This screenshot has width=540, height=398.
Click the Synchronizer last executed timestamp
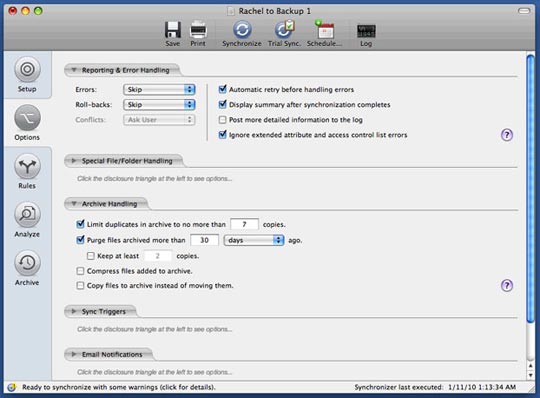435,387
